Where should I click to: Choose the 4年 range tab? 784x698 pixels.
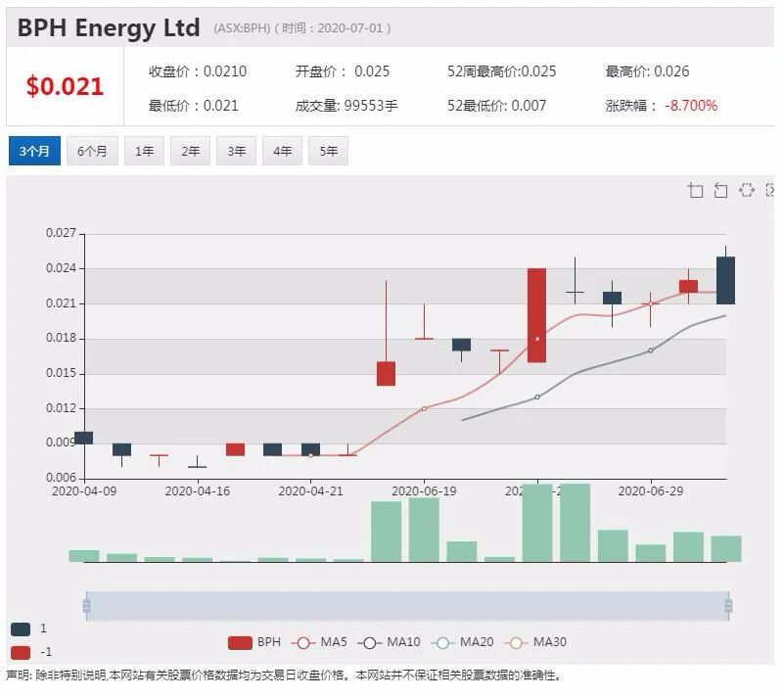[282, 151]
